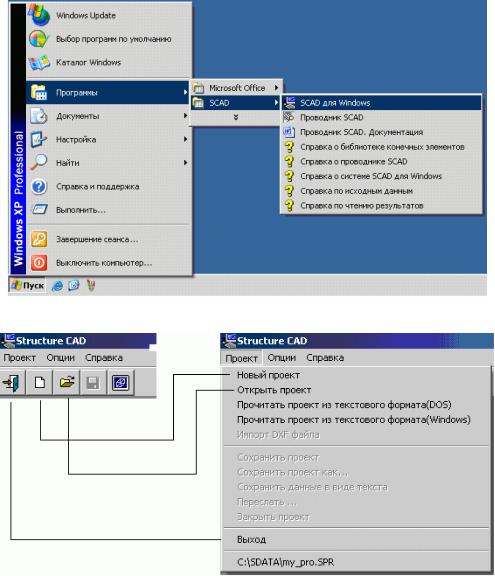The image size is (495, 576).
Task: Click Выключить компьютер... text entry
Action: (104, 263)
